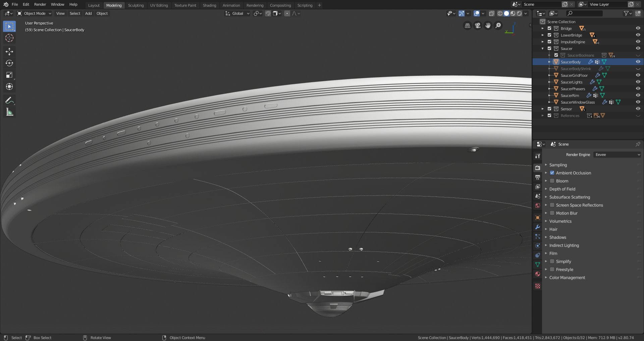
Task: Open the World properties tab
Action: [x=538, y=206]
